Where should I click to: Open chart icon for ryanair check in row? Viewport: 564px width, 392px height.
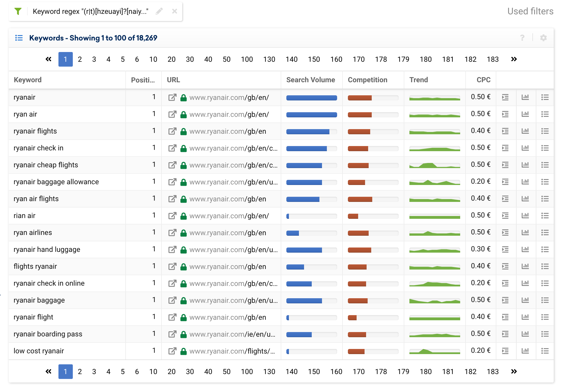coord(525,148)
